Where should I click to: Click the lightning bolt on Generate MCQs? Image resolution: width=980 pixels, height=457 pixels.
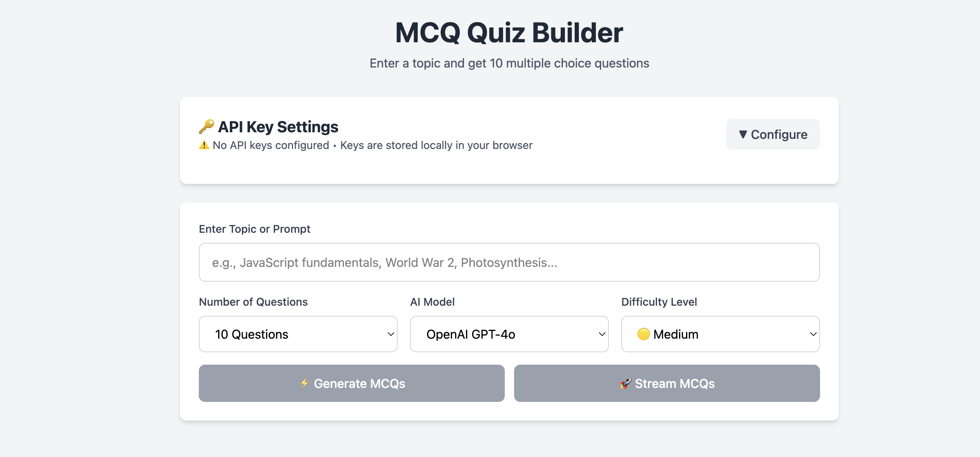(x=304, y=383)
